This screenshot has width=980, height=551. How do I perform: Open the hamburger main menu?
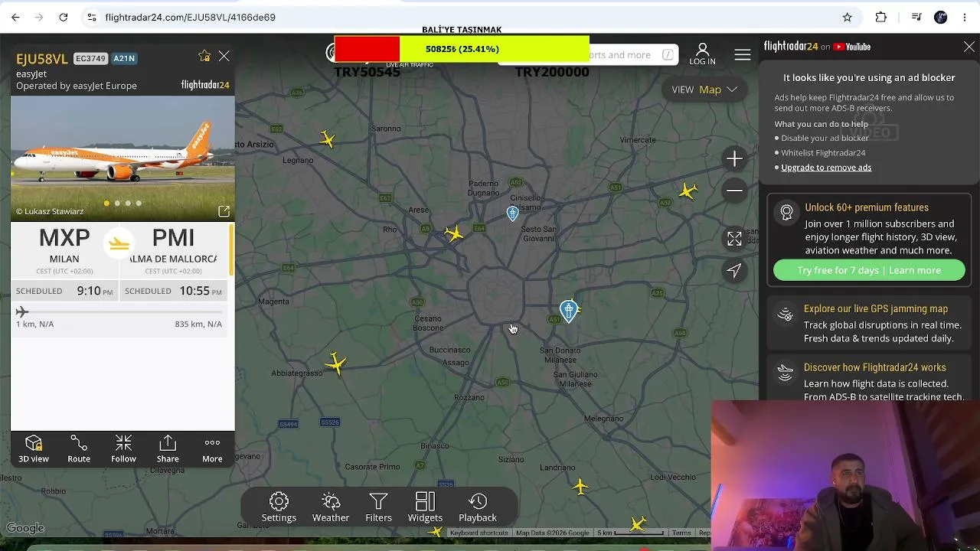742,54
